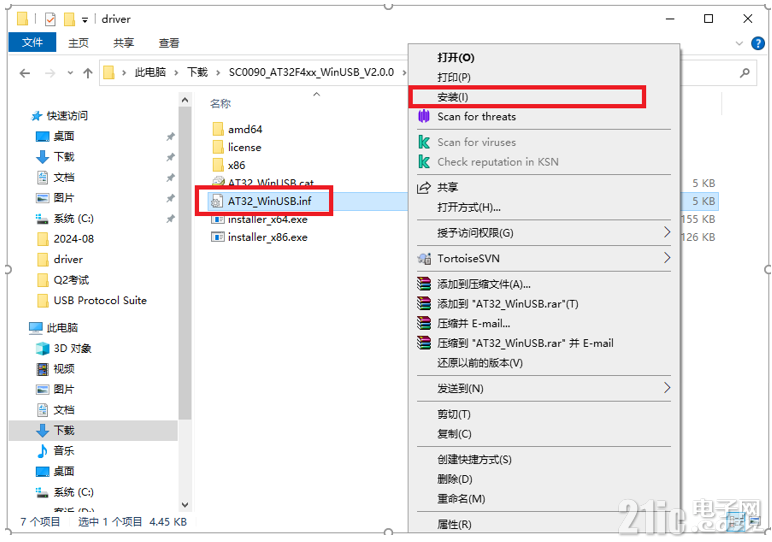
Task: Open USB Protocol Suite folder in sidebar
Action: [100, 300]
